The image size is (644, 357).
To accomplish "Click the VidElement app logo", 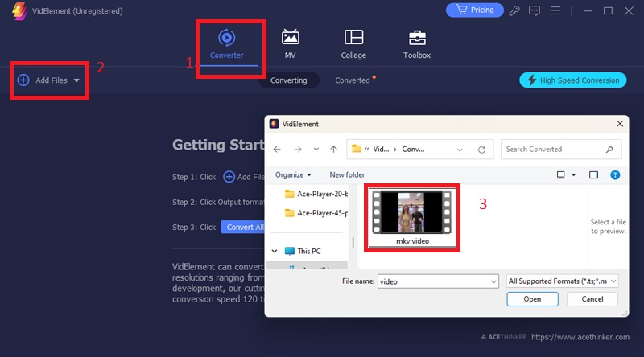I will coord(19,10).
